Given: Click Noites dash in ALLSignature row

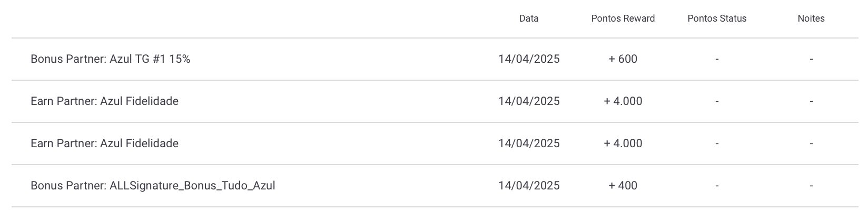Looking at the screenshot, I should pyautogui.click(x=811, y=186).
